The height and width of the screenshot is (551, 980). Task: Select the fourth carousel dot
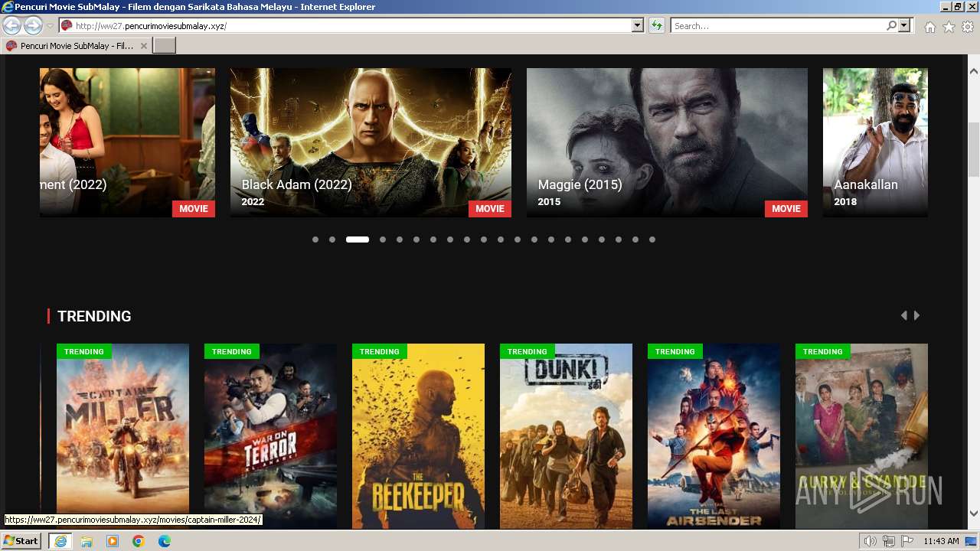pos(383,240)
